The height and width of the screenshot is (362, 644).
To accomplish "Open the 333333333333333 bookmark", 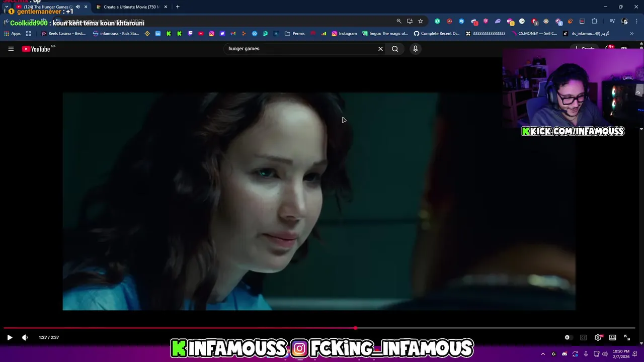I will tap(486, 34).
